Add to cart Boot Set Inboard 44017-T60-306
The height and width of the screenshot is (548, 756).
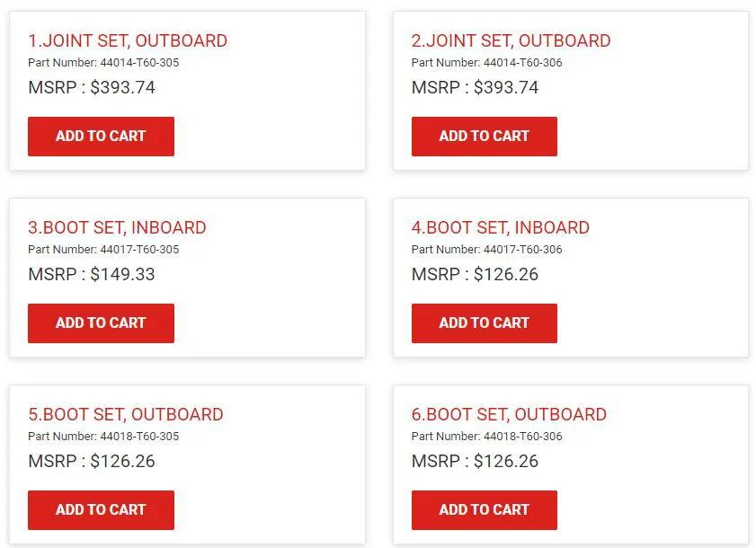(x=484, y=323)
